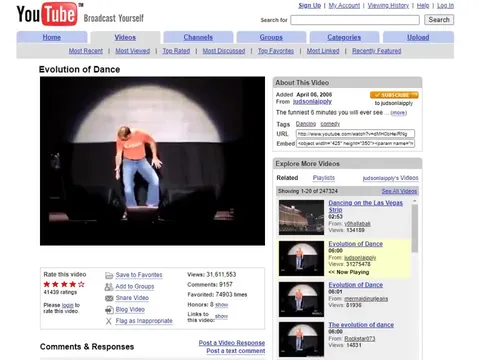Image resolution: width=480 pixels, height=360 pixels.
Task: Open the Videos tab
Action: 125,37
